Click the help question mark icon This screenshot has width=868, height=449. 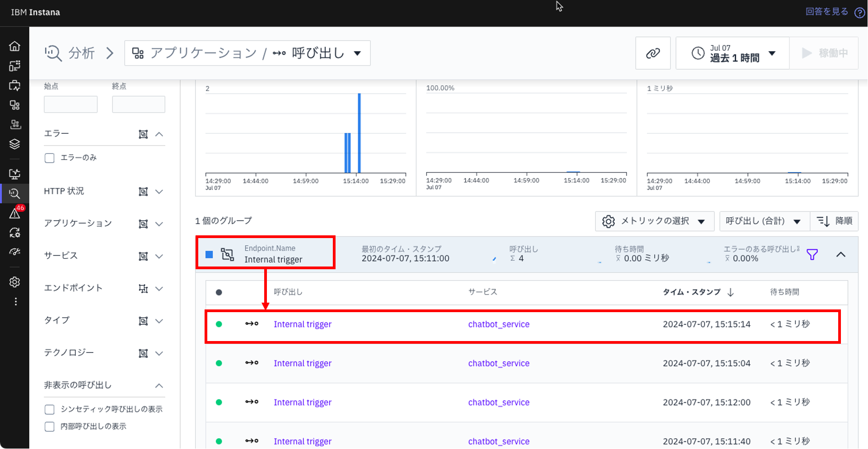859,13
